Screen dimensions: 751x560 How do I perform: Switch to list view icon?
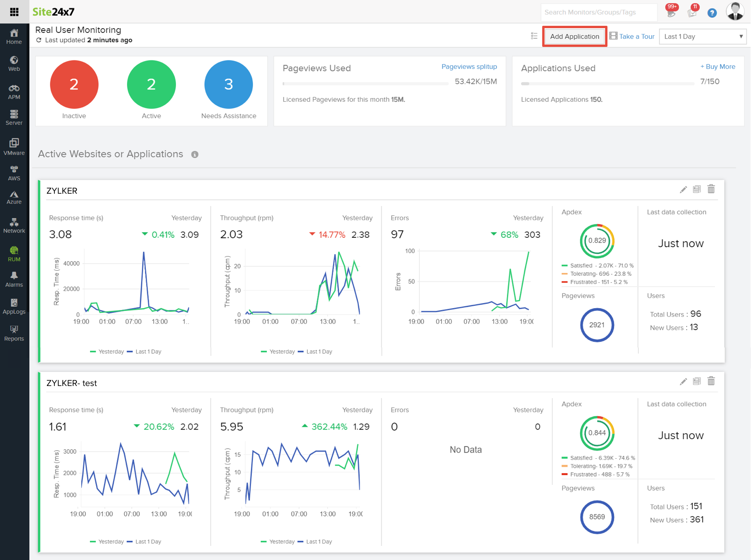click(x=534, y=36)
